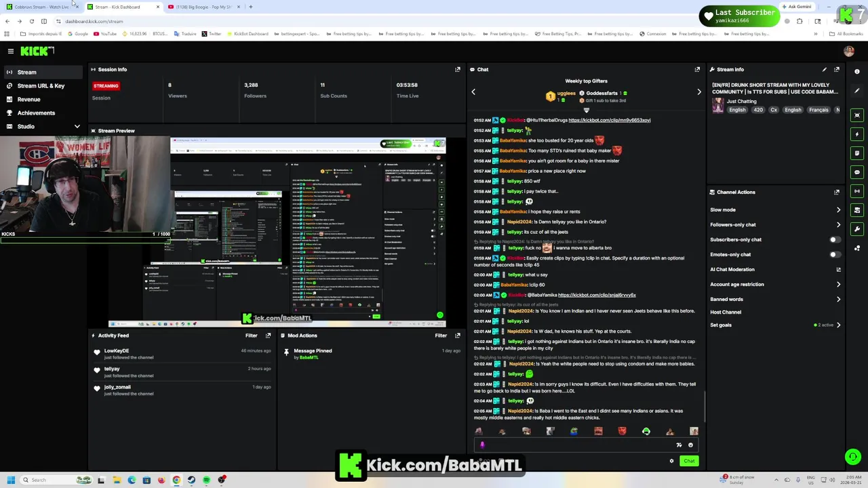Edit stream info with the pencil icon
The width and height of the screenshot is (868, 488).
coord(825,69)
